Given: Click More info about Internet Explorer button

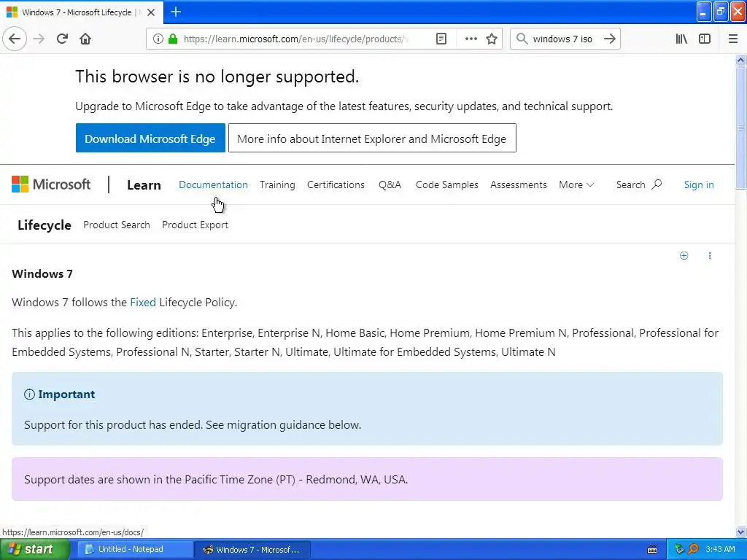Looking at the screenshot, I should click(372, 138).
